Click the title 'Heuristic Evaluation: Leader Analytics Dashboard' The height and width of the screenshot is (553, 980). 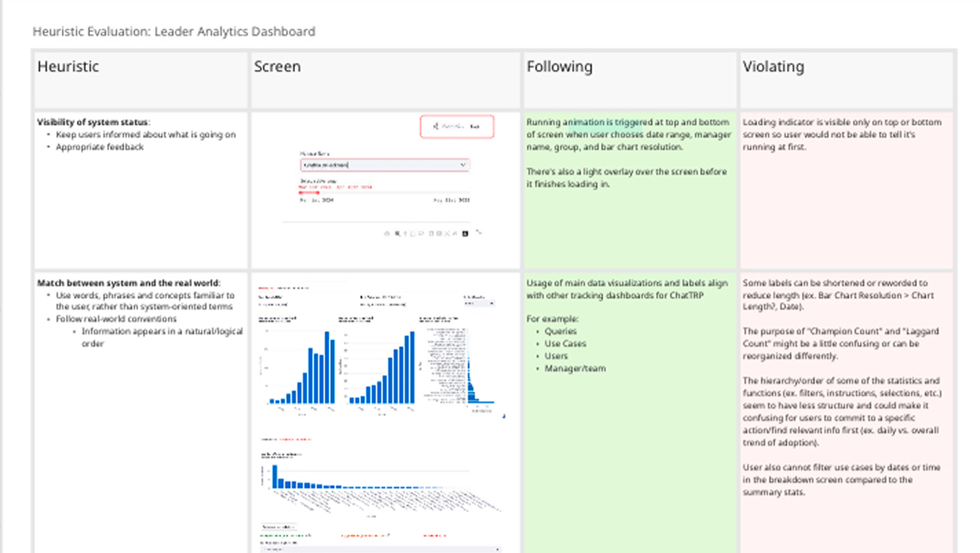pyautogui.click(x=174, y=32)
